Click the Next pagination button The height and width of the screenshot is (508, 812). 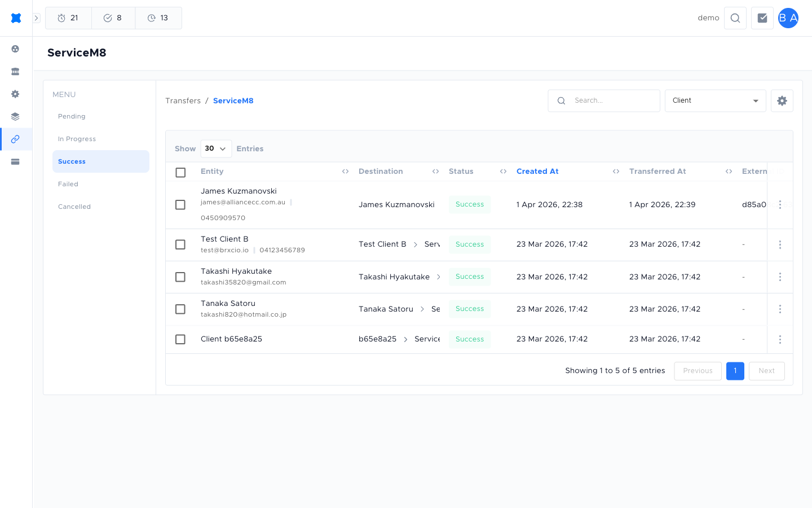(x=766, y=371)
